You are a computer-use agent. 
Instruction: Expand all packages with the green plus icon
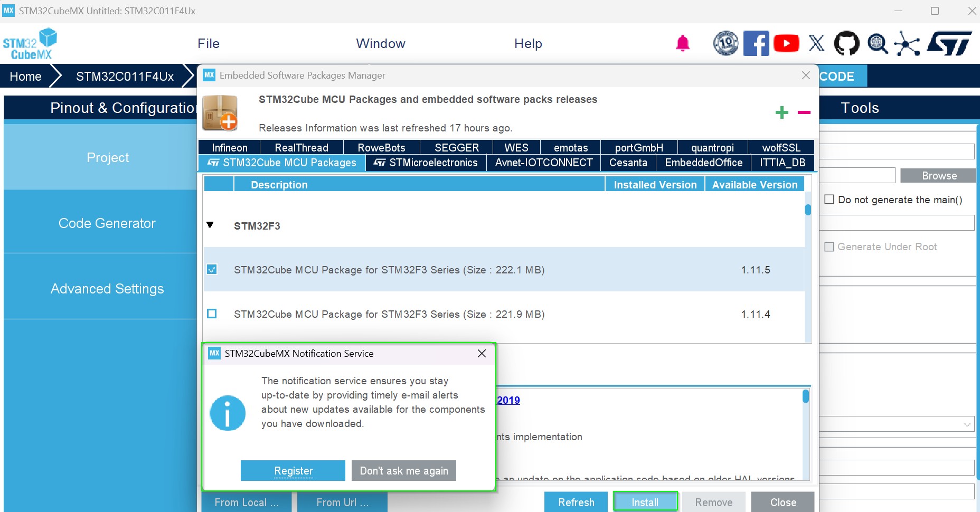pyautogui.click(x=782, y=112)
